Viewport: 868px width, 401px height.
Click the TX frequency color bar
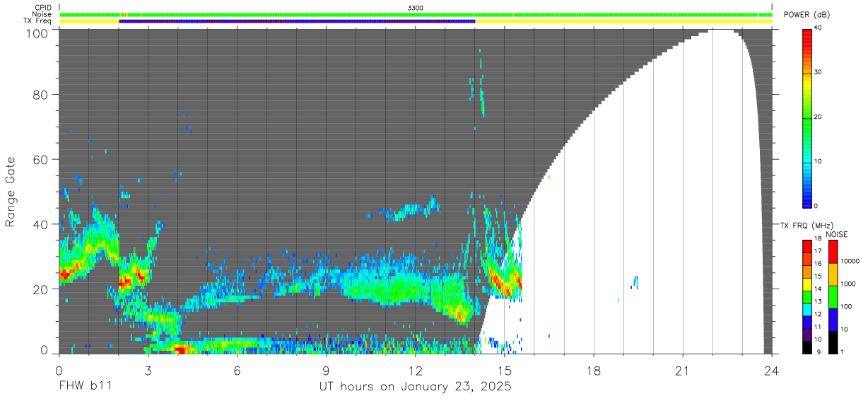point(807,297)
